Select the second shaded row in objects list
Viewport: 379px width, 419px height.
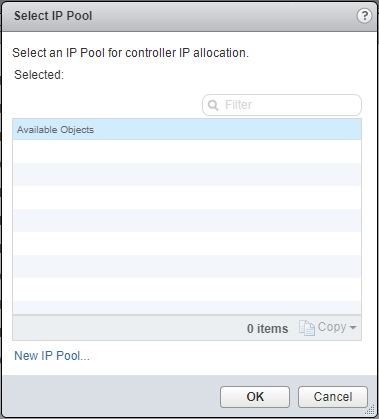(187, 220)
